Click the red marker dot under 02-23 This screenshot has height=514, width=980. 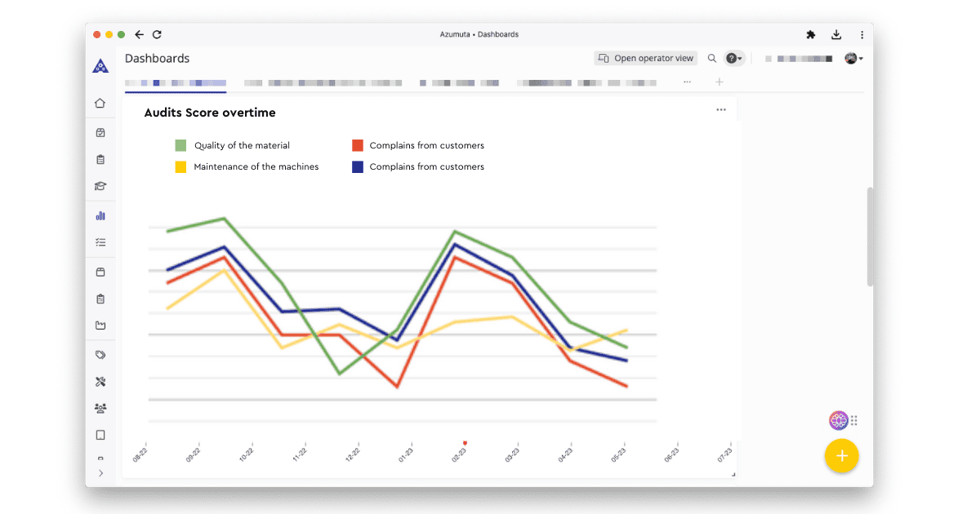click(465, 442)
